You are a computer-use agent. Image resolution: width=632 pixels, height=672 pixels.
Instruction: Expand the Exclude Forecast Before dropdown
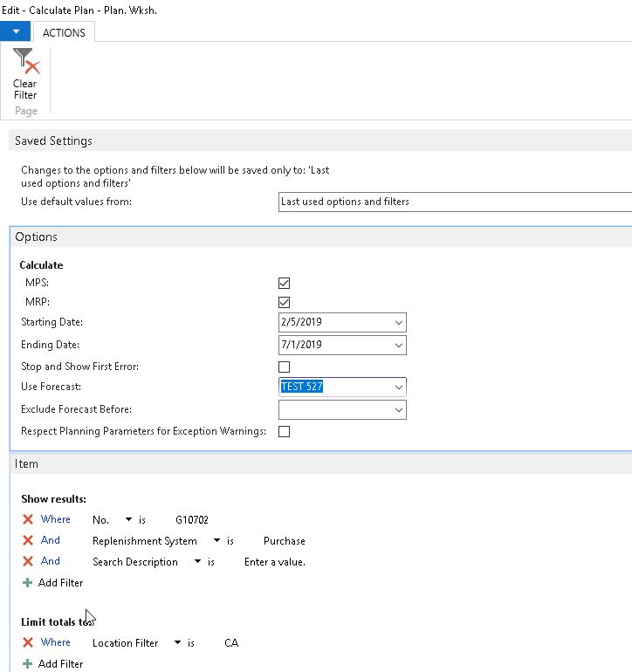[399, 409]
